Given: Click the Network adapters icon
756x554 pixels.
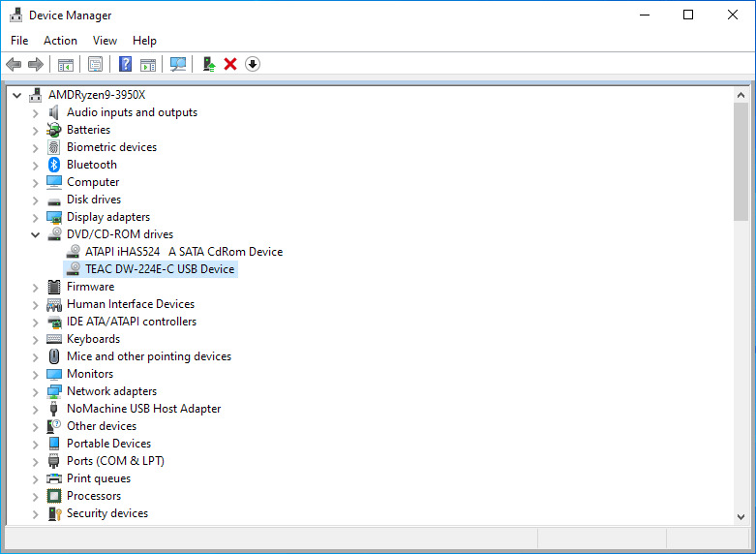Looking at the screenshot, I should (x=54, y=391).
